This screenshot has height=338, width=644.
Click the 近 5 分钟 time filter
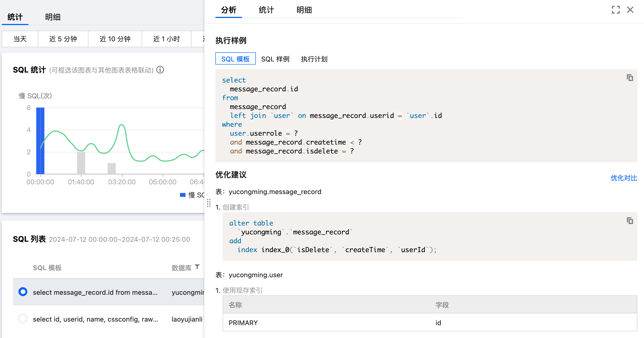point(63,39)
